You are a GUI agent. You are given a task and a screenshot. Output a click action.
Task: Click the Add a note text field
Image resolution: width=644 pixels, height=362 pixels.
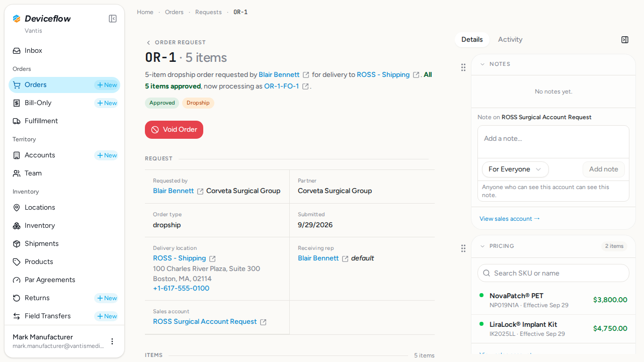553,142
